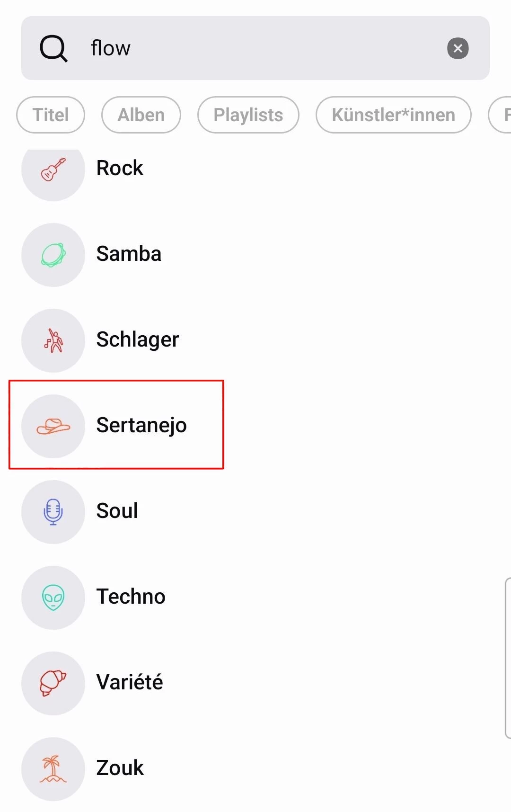Screen dimensions: 511x812
Task: Tap the Techno alien icon
Action: click(53, 598)
